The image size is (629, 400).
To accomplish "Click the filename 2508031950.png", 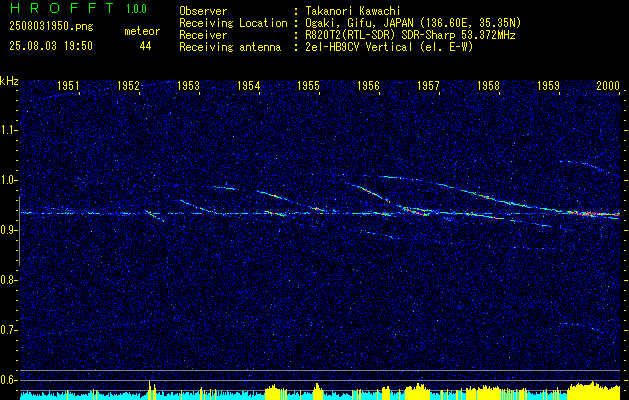I will (x=51, y=27).
